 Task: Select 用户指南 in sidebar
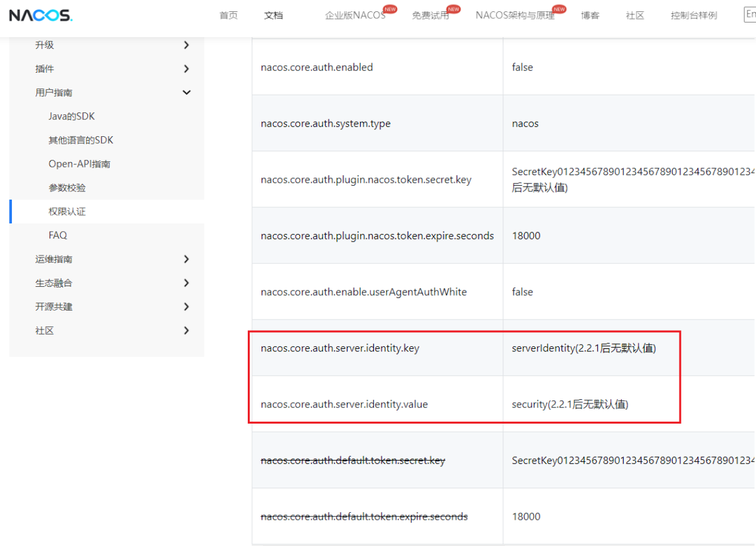coord(54,93)
